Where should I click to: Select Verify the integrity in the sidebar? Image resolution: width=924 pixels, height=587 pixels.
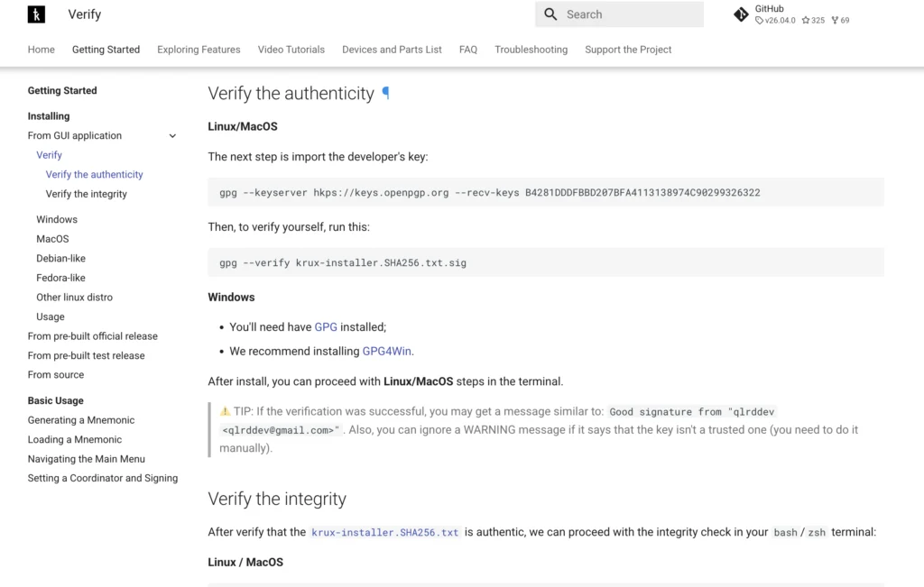point(86,194)
